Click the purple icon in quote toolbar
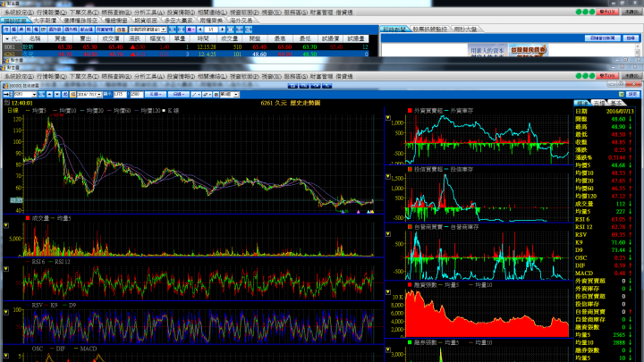This screenshot has width=644, height=362. click(191, 29)
